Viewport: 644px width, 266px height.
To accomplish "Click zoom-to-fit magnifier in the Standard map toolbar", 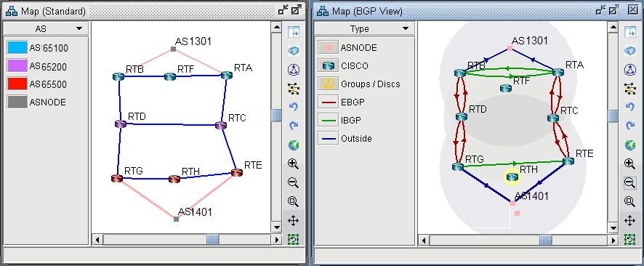I will coord(293,201).
